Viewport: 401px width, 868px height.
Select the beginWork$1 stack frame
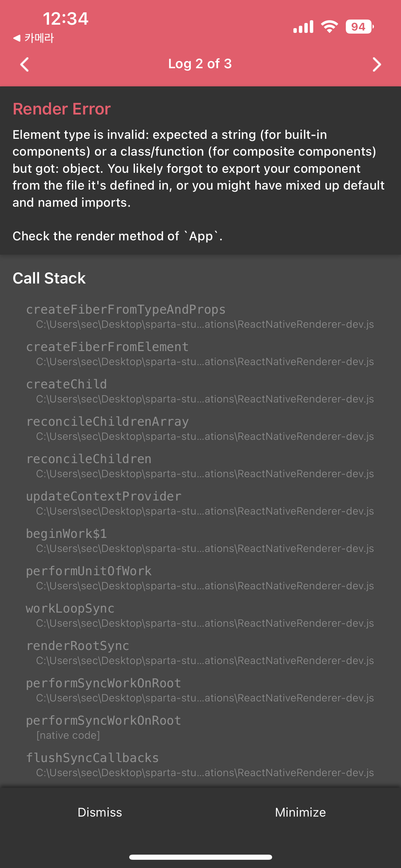coord(200,540)
